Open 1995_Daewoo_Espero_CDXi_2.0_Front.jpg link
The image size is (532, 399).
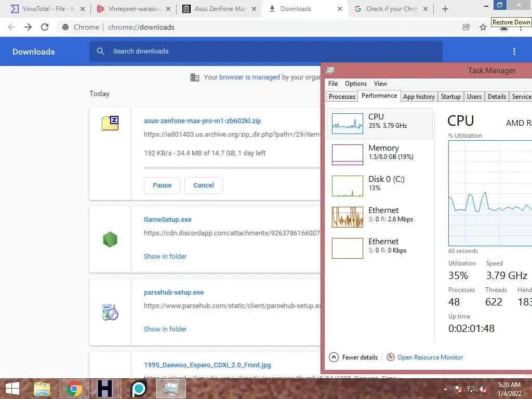(207, 365)
